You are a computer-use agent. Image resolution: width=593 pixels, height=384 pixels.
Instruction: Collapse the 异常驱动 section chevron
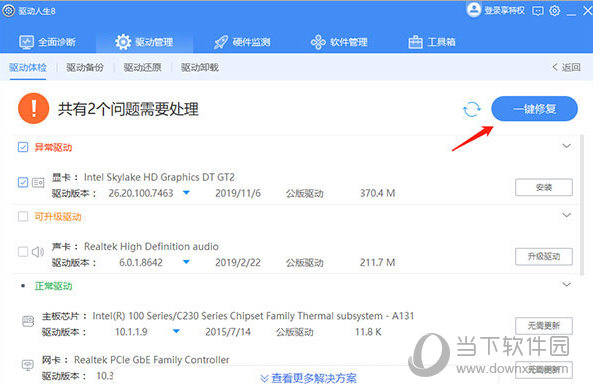pos(566,146)
